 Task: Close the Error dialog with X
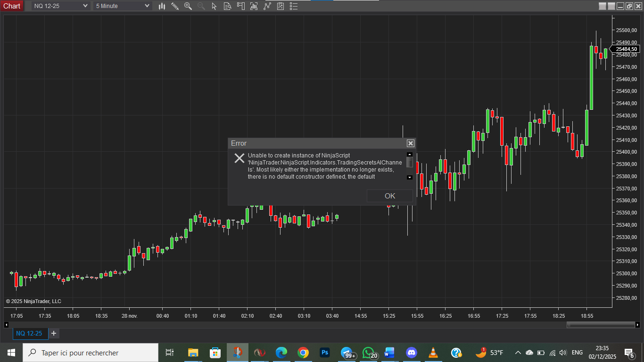coord(411,143)
